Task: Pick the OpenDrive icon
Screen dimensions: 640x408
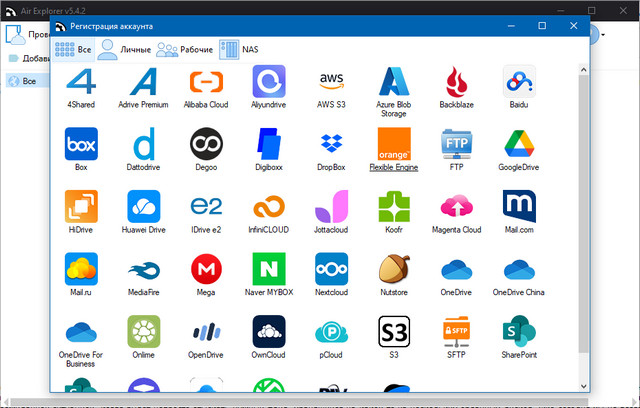Action: (x=206, y=331)
